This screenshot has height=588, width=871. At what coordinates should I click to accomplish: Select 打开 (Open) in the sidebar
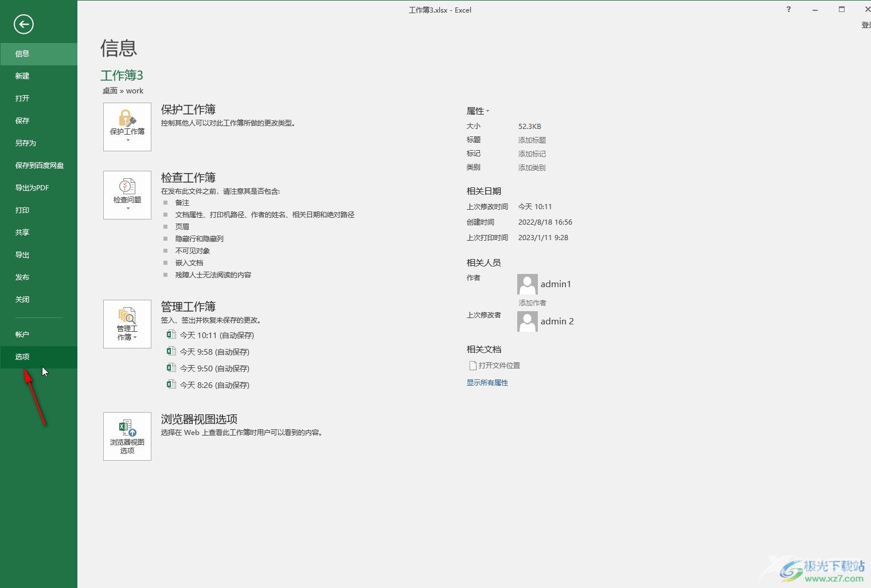pos(38,99)
